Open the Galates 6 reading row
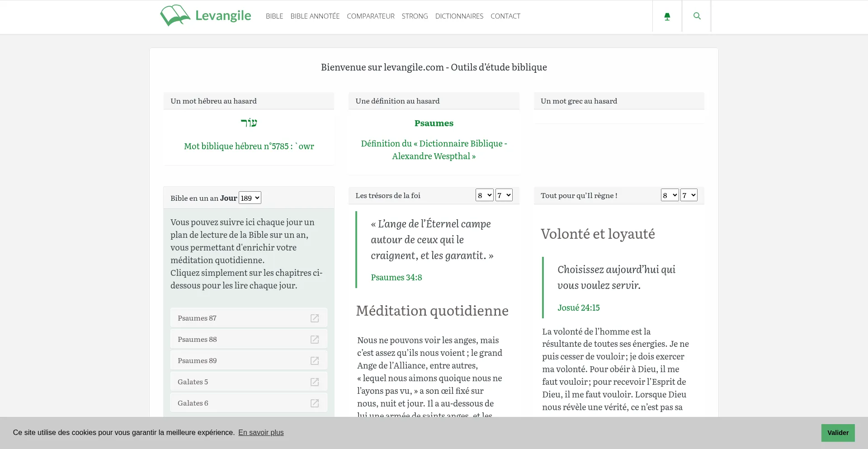Viewport: 868px width, 449px height. coord(249,403)
